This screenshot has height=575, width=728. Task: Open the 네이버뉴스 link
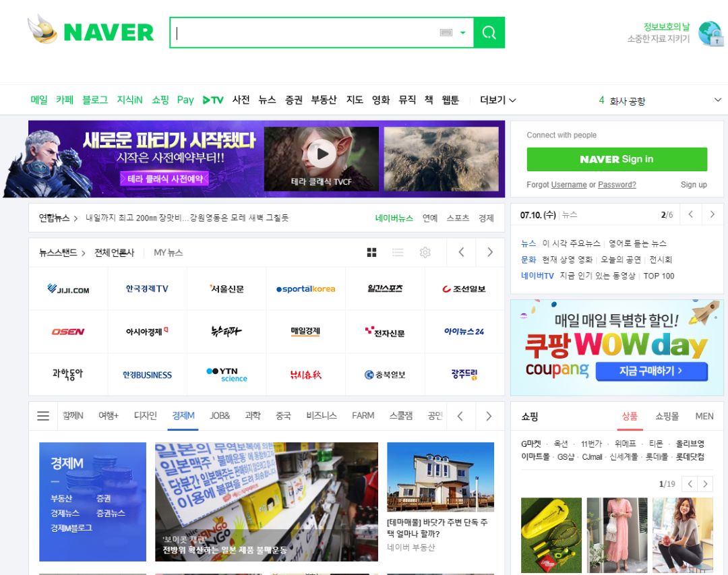pyautogui.click(x=394, y=218)
